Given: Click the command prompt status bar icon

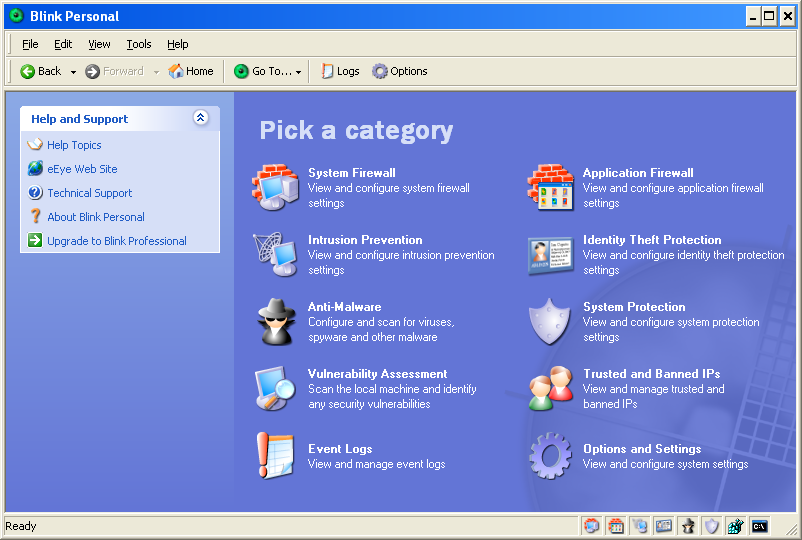Looking at the screenshot, I should click(760, 526).
